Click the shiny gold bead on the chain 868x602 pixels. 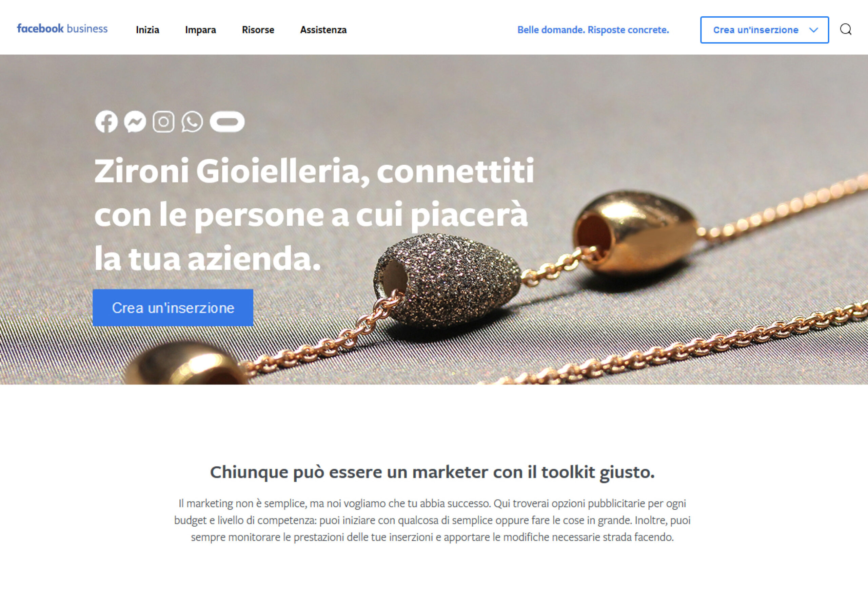pos(636,231)
